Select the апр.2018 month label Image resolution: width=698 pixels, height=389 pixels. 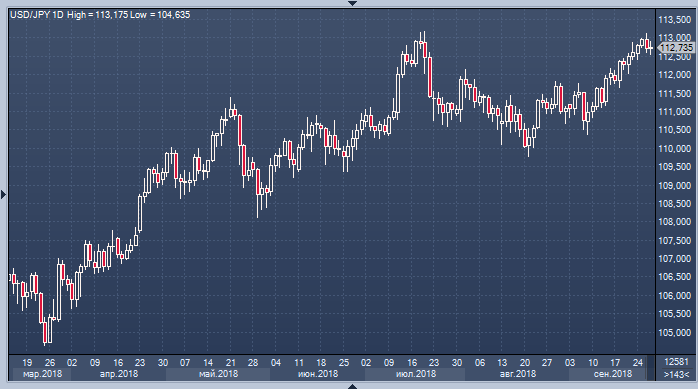coord(119,374)
